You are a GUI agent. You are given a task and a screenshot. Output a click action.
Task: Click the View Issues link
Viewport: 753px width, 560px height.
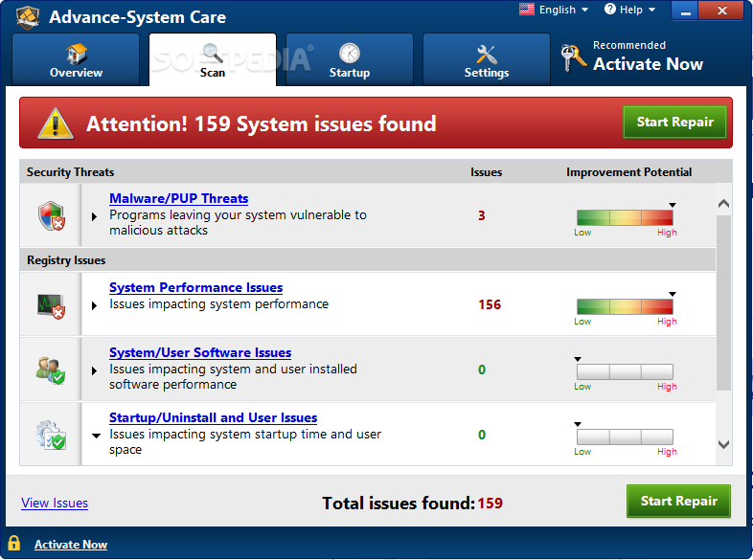(x=55, y=503)
